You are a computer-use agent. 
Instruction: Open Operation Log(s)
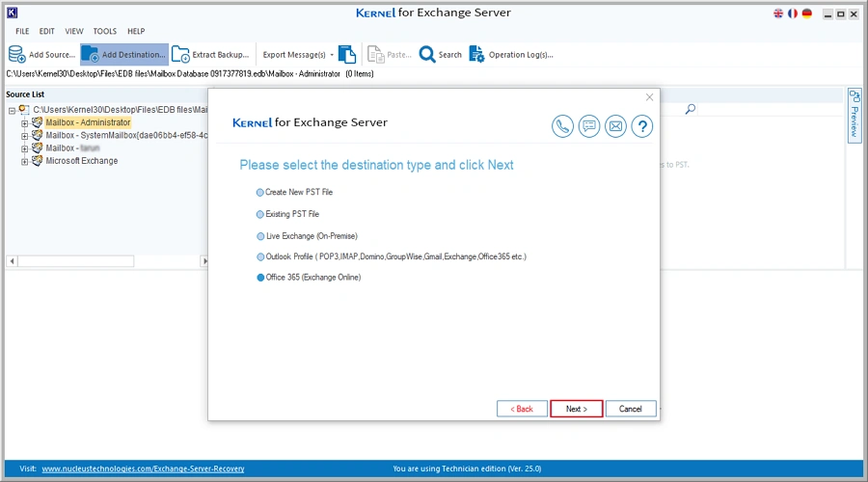[510, 54]
